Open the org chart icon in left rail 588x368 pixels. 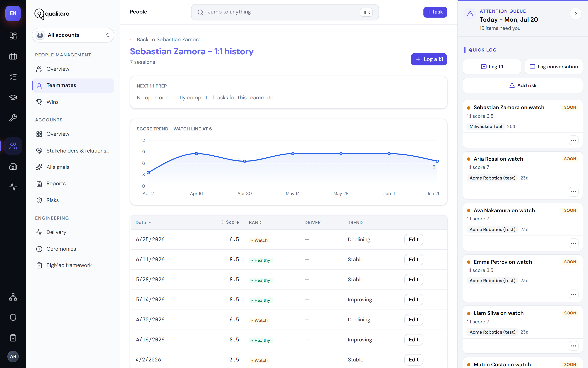point(13,297)
